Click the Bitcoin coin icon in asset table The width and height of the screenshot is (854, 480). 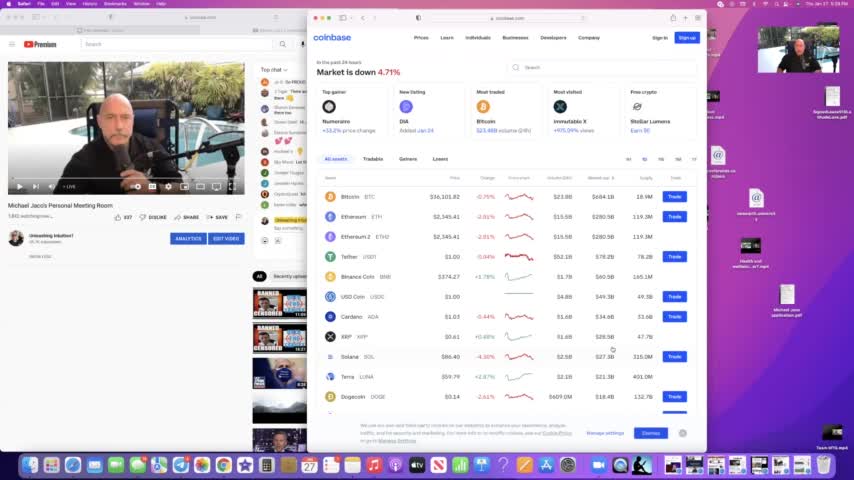(x=330, y=197)
